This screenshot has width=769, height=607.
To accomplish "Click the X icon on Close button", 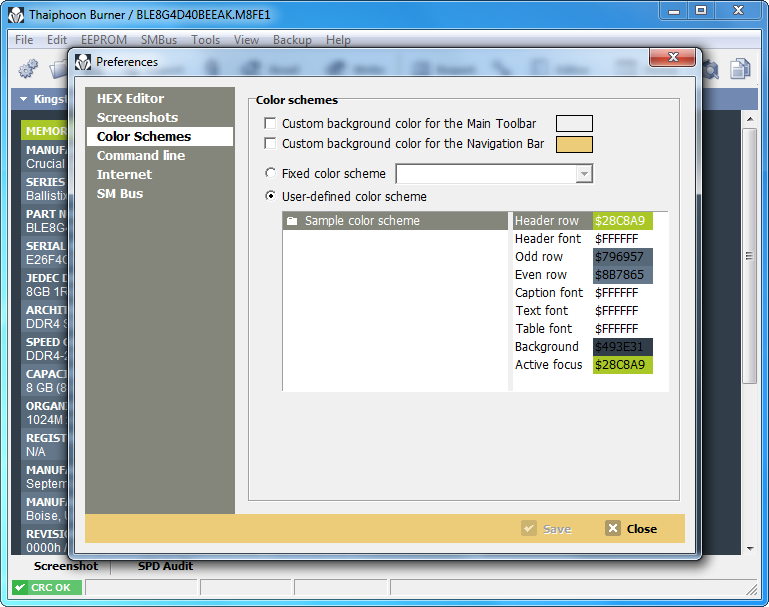I will tap(613, 528).
